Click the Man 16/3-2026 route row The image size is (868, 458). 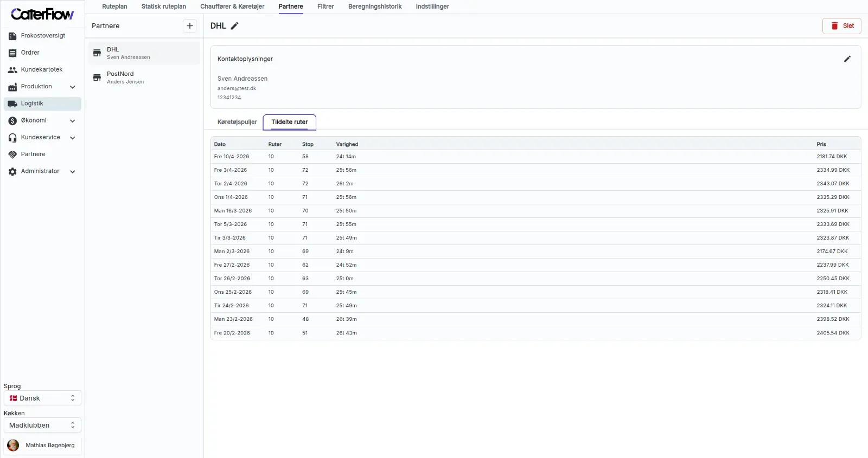535,211
